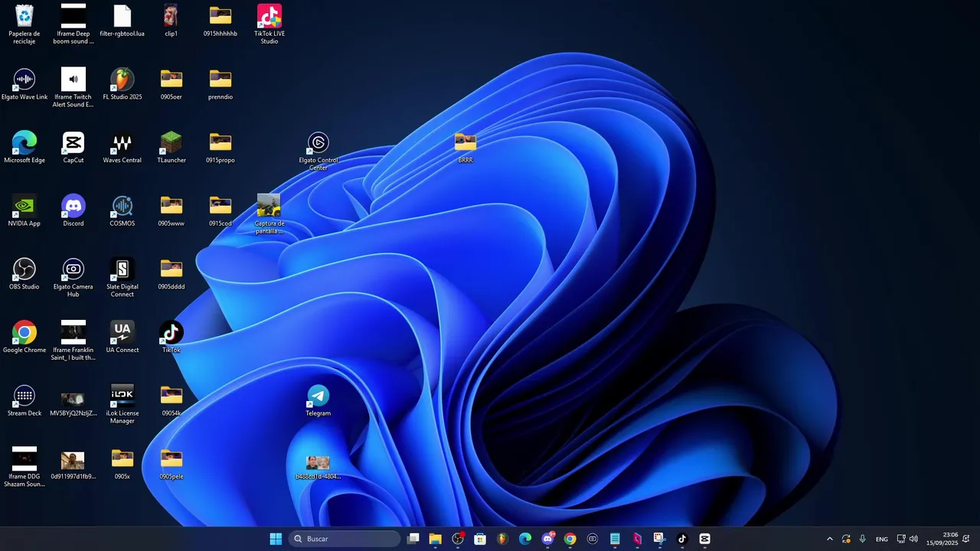Select the 0905dddd folder
This screenshot has width=980, height=551.
[171, 274]
